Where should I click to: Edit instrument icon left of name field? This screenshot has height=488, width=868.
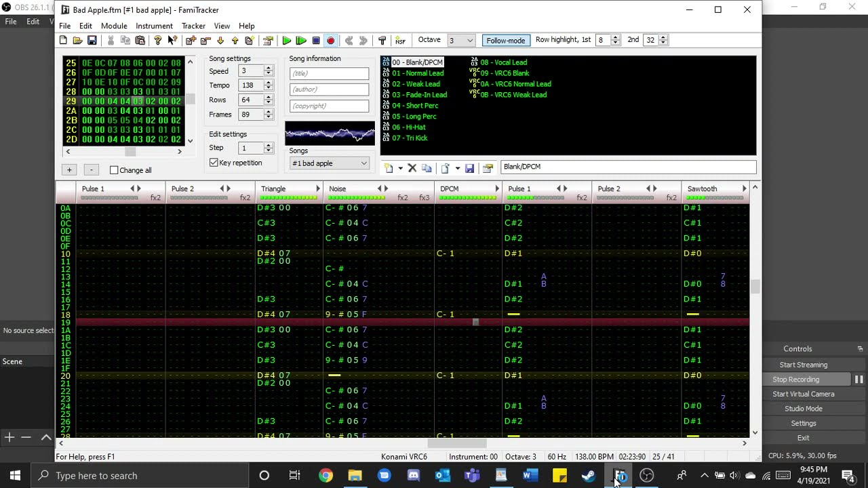(488, 168)
